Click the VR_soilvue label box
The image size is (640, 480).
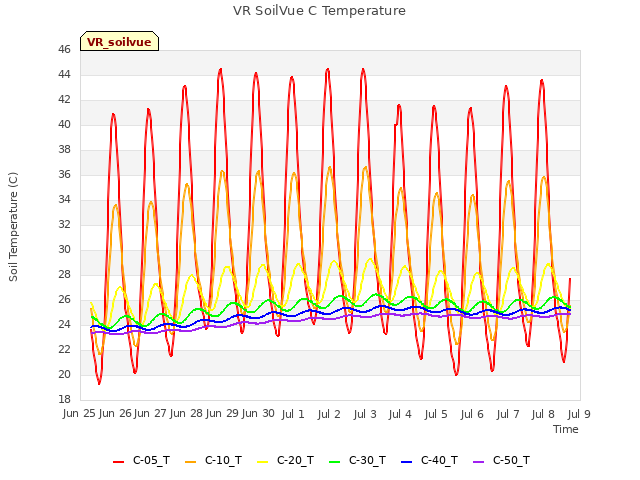pyautogui.click(x=119, y=41)
